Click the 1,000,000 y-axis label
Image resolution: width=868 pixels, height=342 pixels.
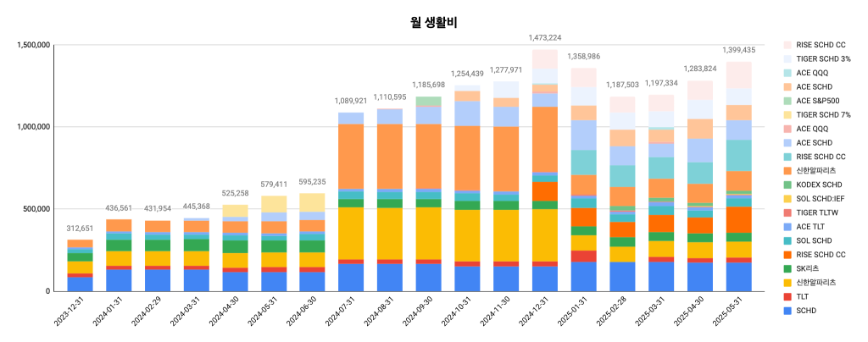click(x=33, y=127)
